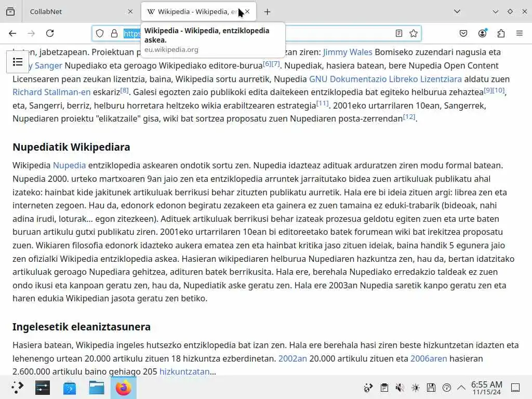Image resolution: width=532 pixels, height=399 pixels.
Task: Open the KDE application launcher
Action: [17, 388]
